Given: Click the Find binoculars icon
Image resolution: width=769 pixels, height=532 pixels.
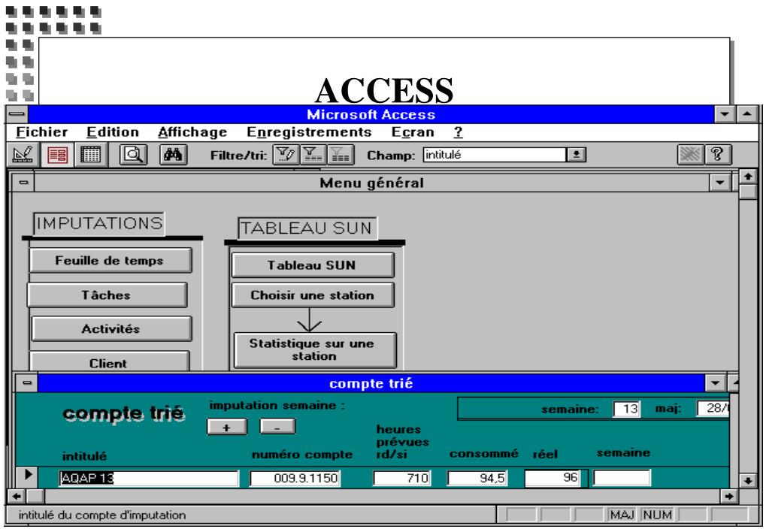Looking at the screenshot, I should coord(173,155).
